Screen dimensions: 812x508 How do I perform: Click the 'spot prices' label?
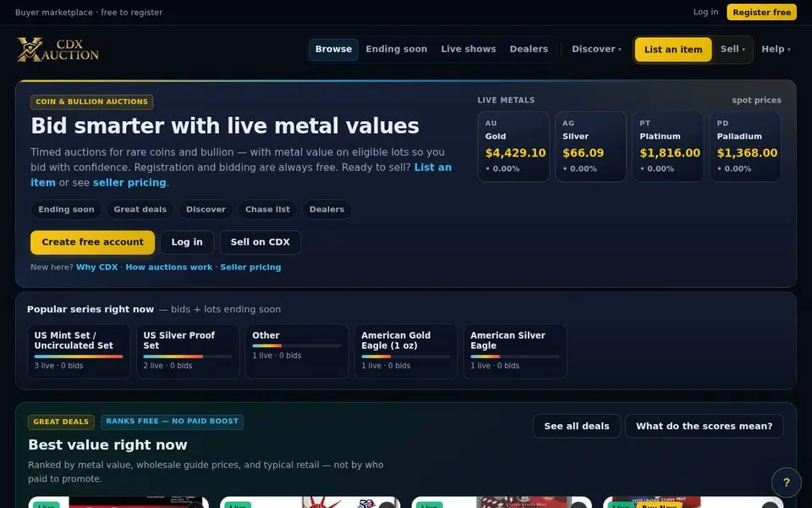point(756,100)
